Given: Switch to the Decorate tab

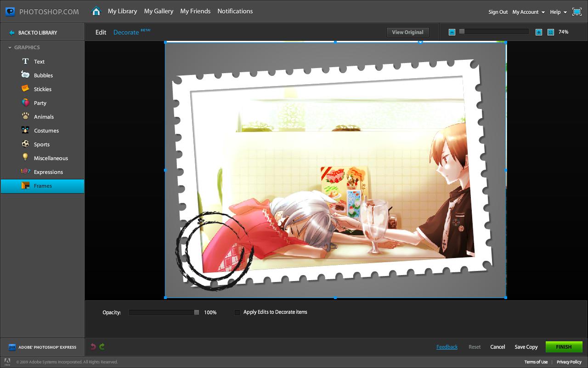Looking at the screenshot, I should tap(126, 32).
